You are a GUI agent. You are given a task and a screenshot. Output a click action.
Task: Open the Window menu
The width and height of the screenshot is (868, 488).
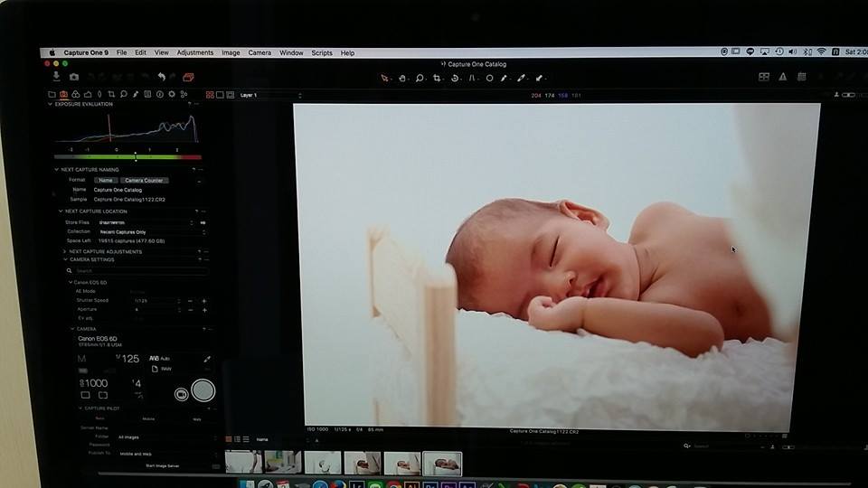[291, 53]
